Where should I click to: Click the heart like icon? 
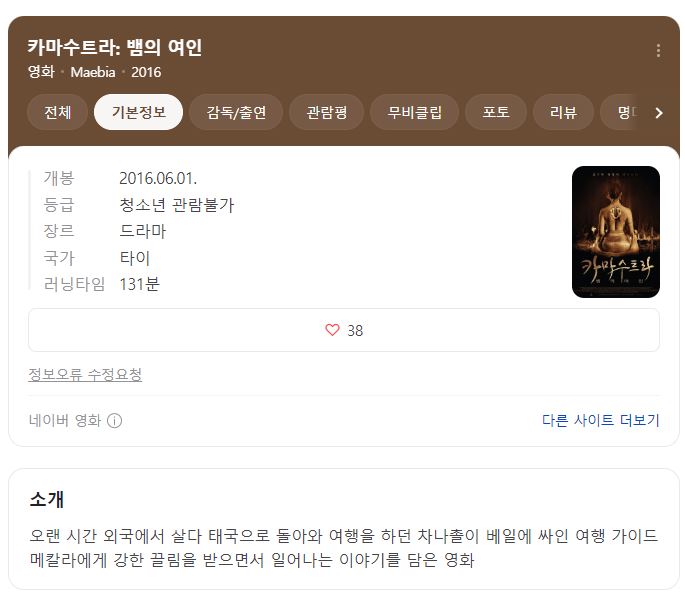332,330
